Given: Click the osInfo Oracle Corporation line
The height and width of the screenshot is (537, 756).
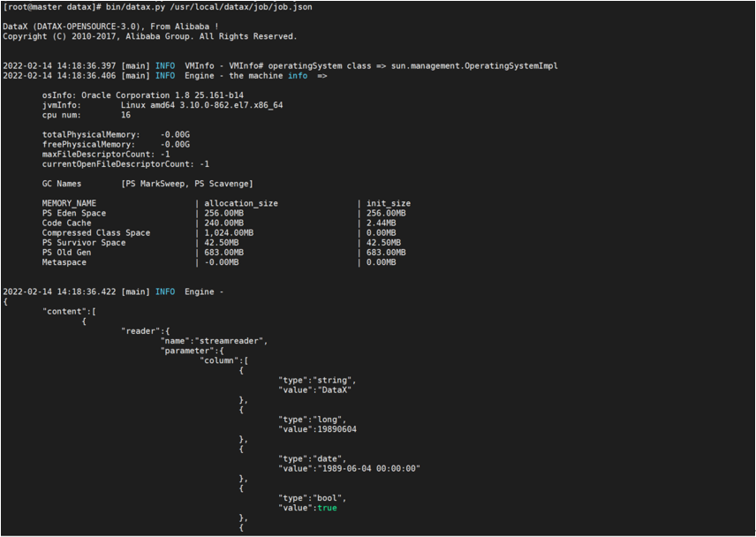Looking at the screenshot, I should tap(143, 95).
